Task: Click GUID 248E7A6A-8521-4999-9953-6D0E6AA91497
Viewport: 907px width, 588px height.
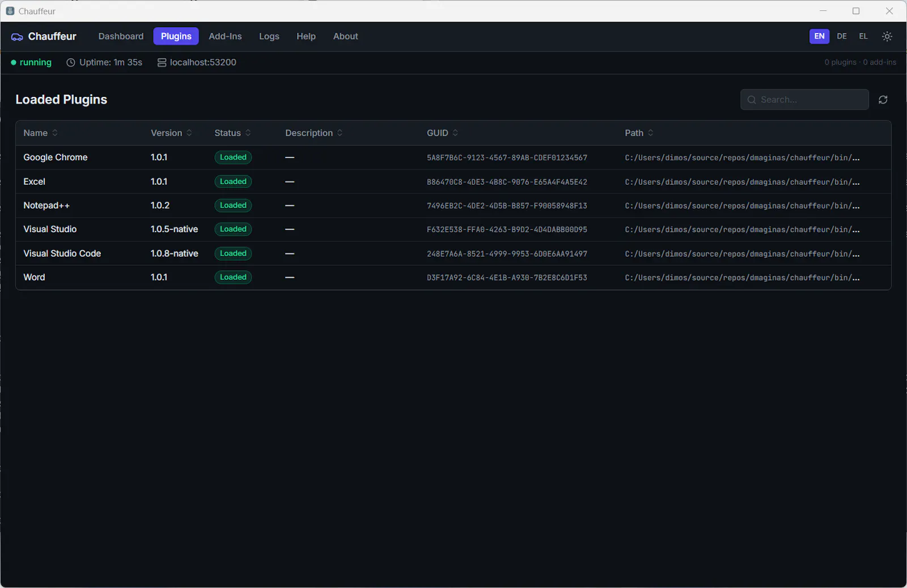Action: pyautogui.click(x=507, y=254)
